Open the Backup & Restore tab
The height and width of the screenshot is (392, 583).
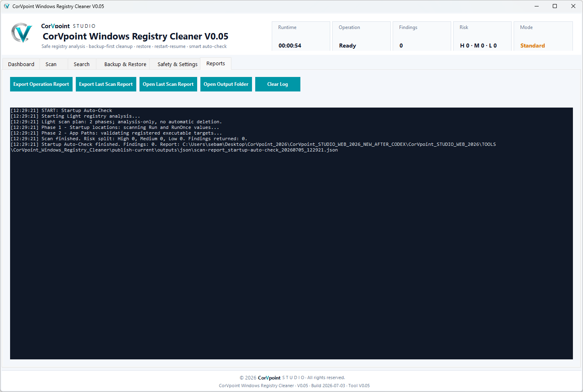coord(125,64)
